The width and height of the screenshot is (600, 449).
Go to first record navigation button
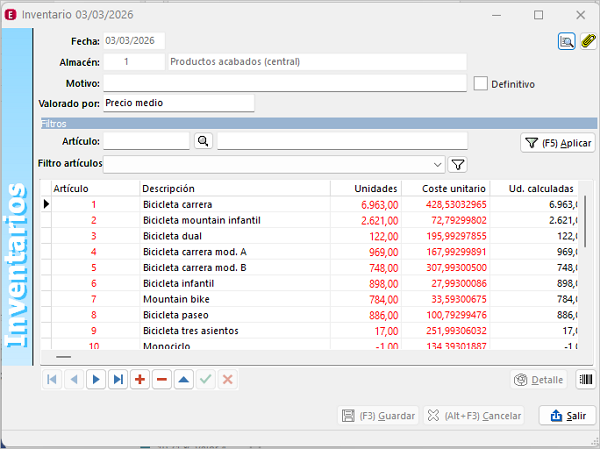tap(52, 379)
